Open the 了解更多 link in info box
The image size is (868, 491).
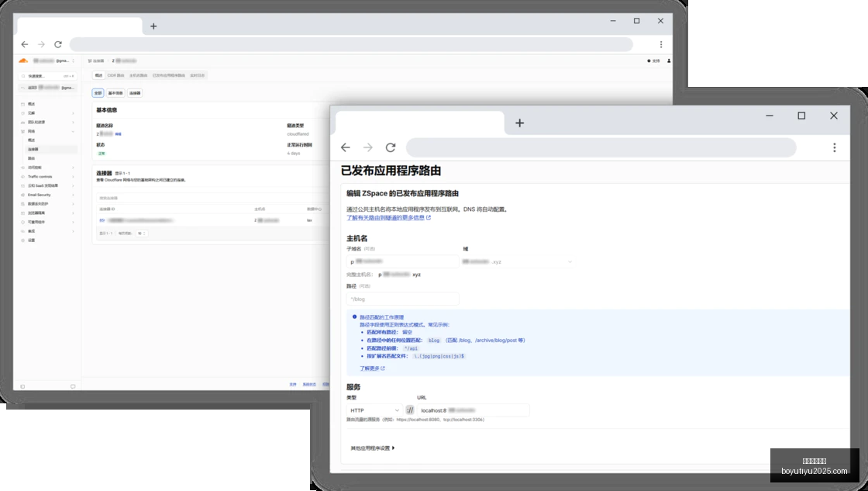tap(372, 368)
